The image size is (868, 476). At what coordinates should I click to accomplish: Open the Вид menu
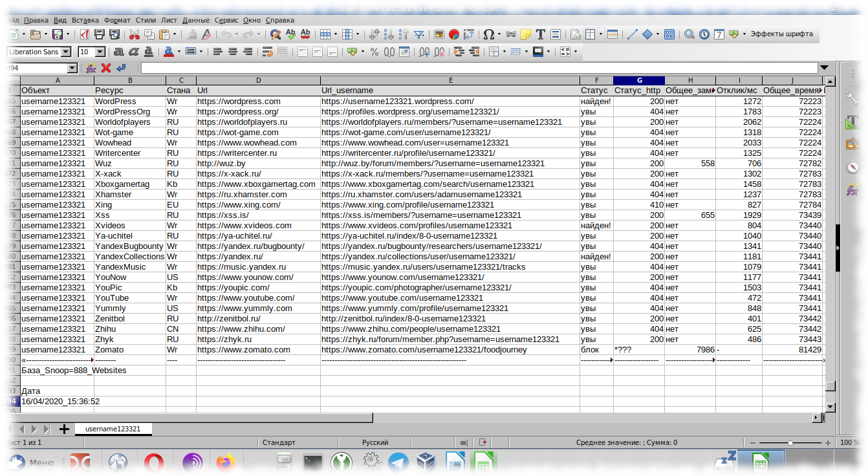tap(60, 20)
